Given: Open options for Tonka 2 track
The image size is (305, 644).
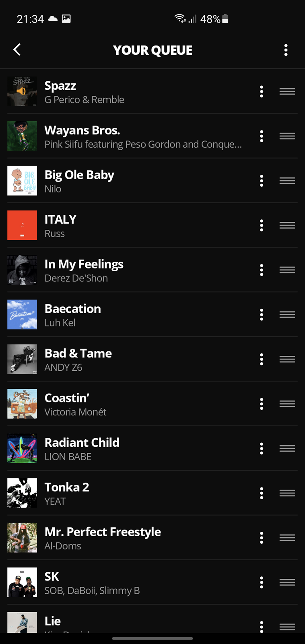Looking at the screenshot, I should (x=262, y=493).
